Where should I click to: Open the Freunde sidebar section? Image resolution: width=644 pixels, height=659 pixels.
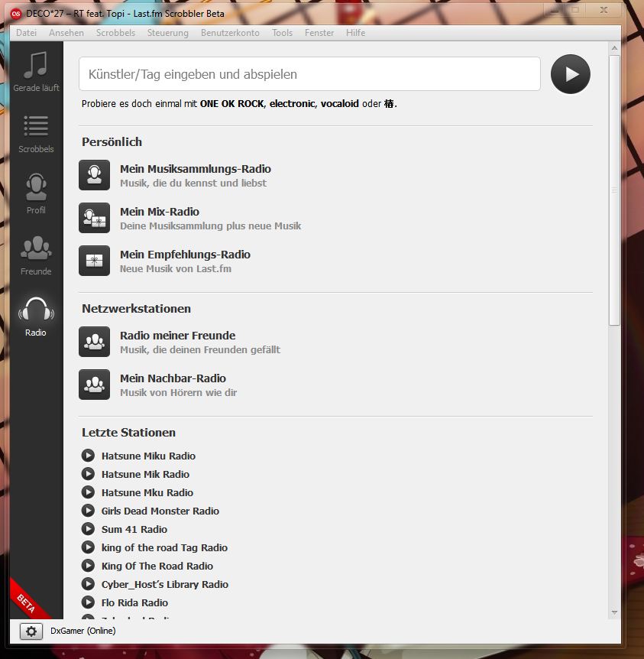(x=36, y=255)
